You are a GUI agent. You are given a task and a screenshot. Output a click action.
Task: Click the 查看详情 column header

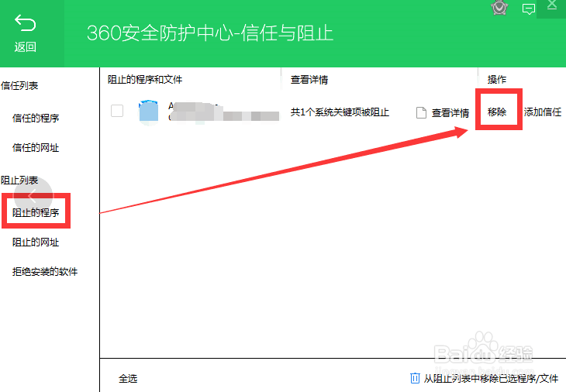[309, 80]
